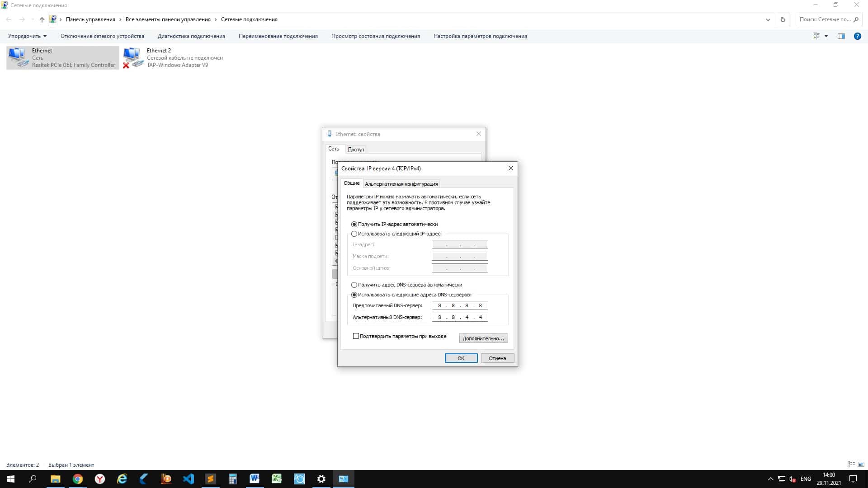868x488 pixels.
Task: Click the preferred DNS server field
Action: coord(459,305)
